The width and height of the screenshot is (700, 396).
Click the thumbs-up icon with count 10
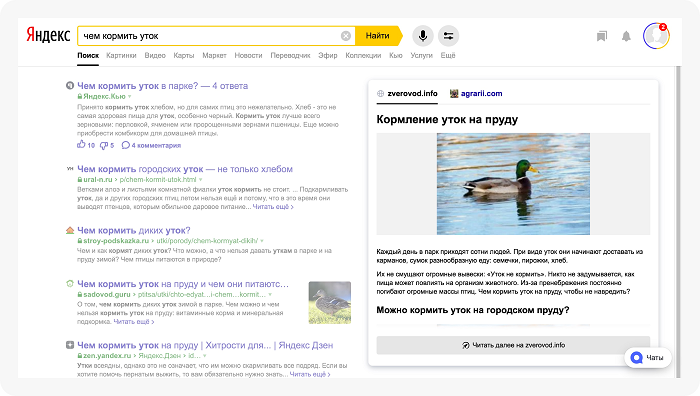81,145
